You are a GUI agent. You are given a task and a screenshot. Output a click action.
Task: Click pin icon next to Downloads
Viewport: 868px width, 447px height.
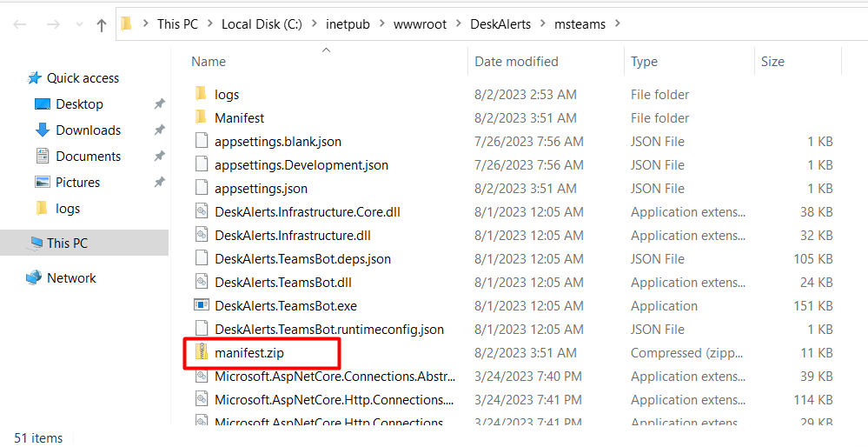(x=159, y=130)
